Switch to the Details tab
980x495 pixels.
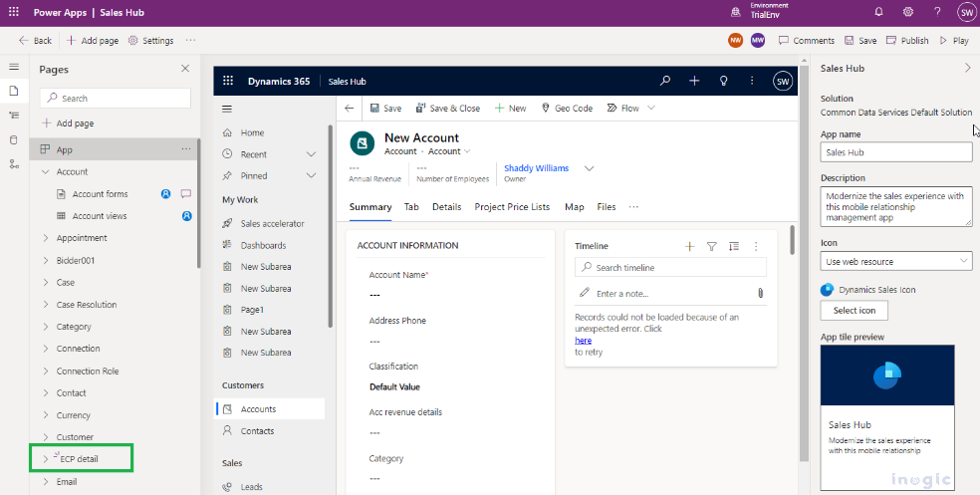446,207
